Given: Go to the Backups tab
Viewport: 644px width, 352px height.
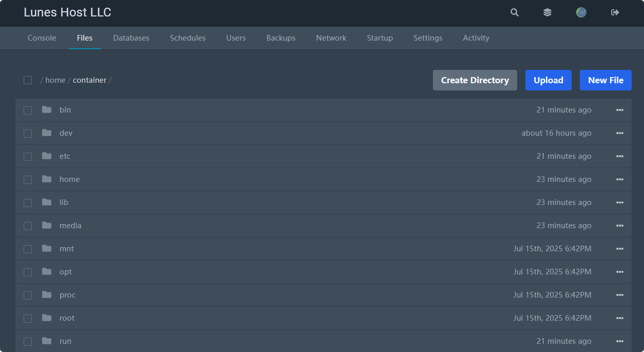Looking at the screenshot, I should pos(280,38).
